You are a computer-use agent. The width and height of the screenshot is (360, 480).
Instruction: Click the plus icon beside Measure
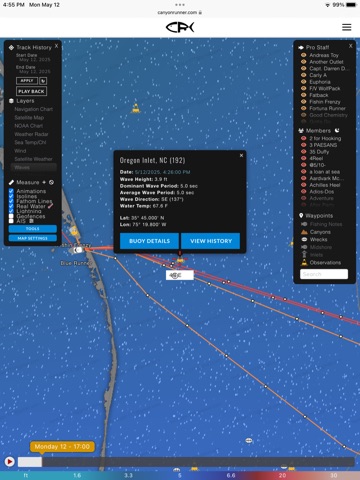click(44, 182)
